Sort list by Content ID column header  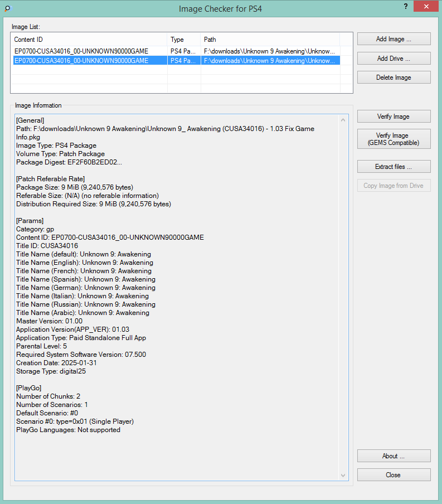[89, 40]
